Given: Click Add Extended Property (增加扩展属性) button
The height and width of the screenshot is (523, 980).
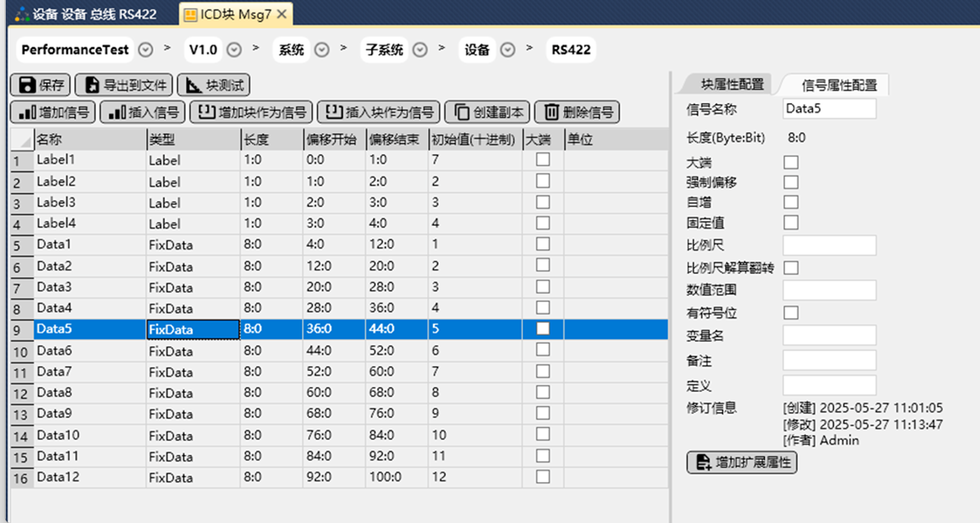Looking at the screenshot, I should click(741, 463).
